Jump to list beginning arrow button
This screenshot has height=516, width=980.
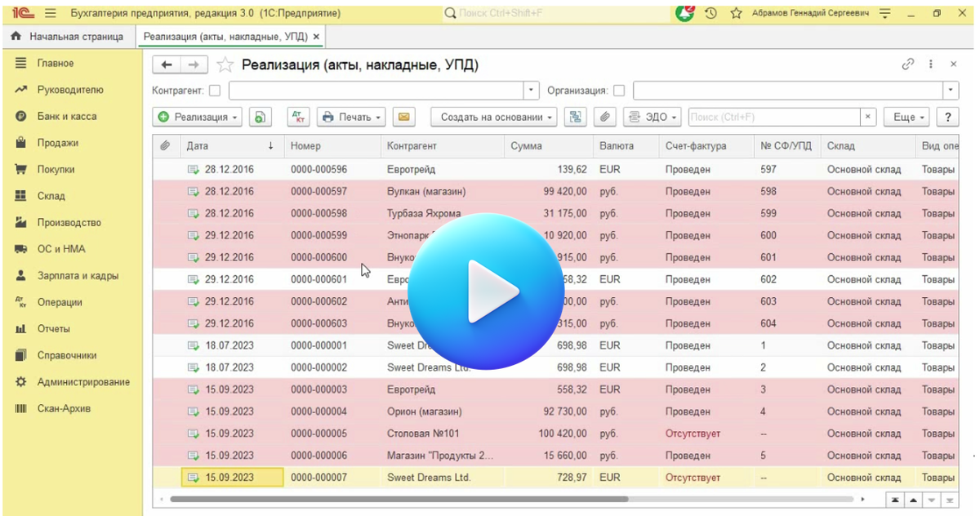pos(895,499)
